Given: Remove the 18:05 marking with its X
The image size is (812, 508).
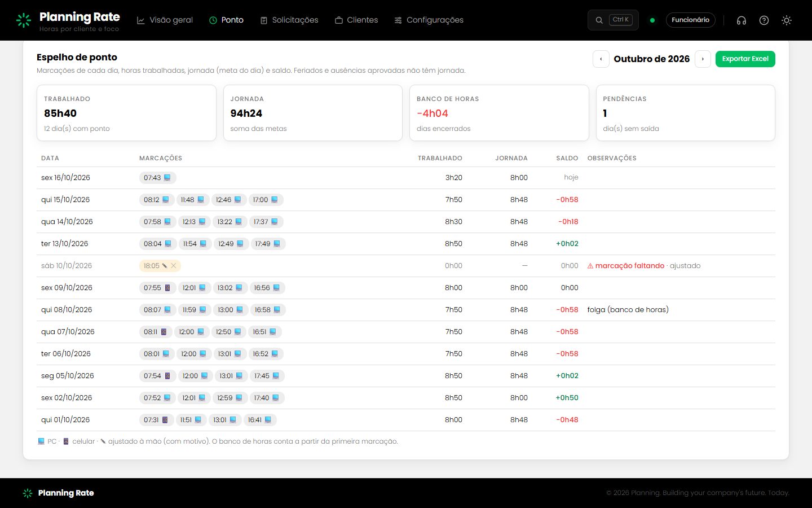Looking at the screenshot, I should [x=174, y=266].
